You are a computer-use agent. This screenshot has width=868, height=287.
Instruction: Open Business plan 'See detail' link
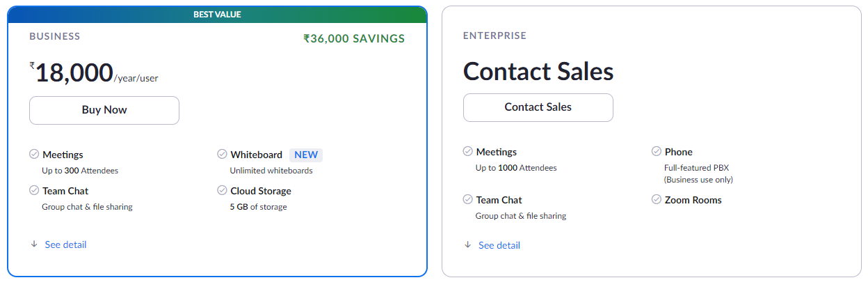[65, 245]
